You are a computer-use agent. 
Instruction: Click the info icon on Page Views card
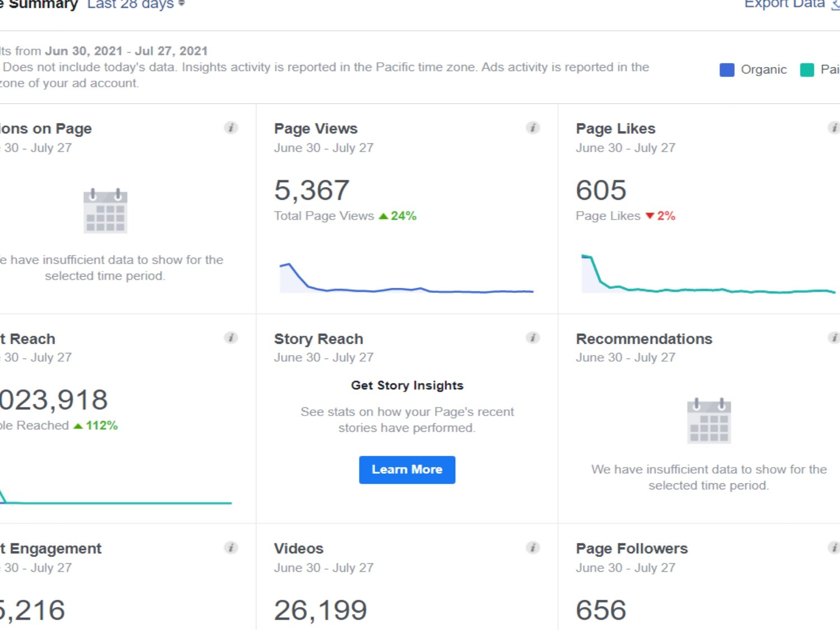click(x=533, y=128)
